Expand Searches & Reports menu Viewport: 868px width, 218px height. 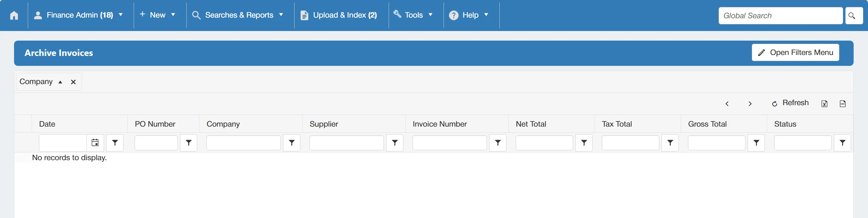click(237, 15)
